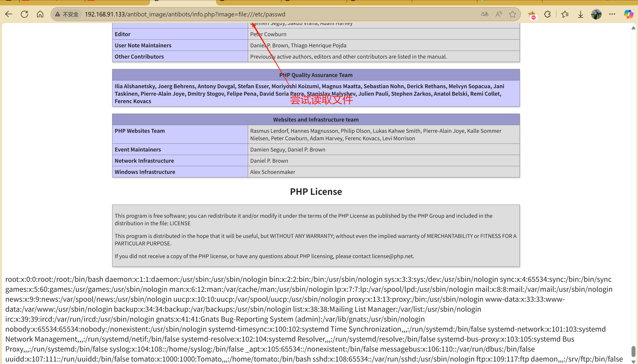
Task: Open the Settings and more menu
Action: coord(612,14)
